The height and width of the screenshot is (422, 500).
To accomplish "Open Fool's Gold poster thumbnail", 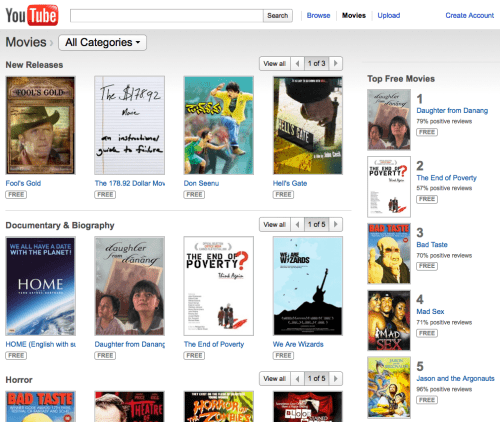I will click(x=40, y=125).
